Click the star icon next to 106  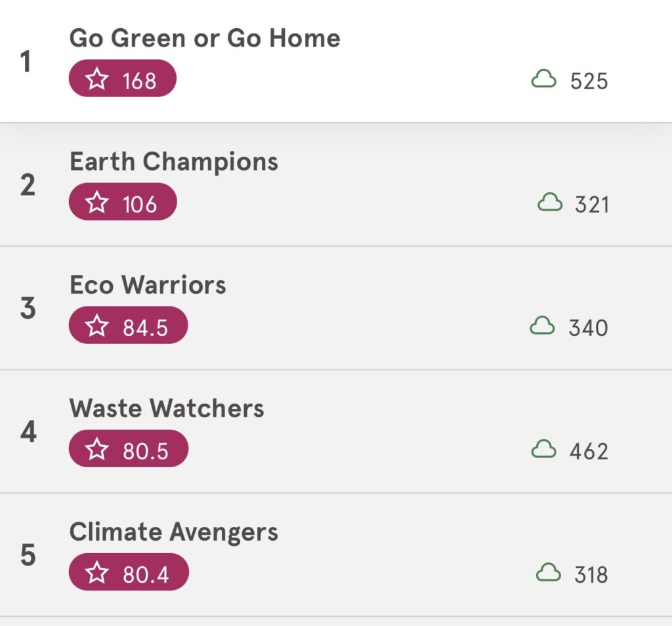click(98, 203)
